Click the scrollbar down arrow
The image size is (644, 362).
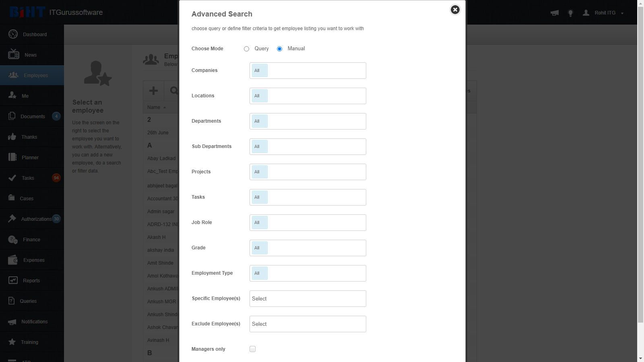coord(640,358)
